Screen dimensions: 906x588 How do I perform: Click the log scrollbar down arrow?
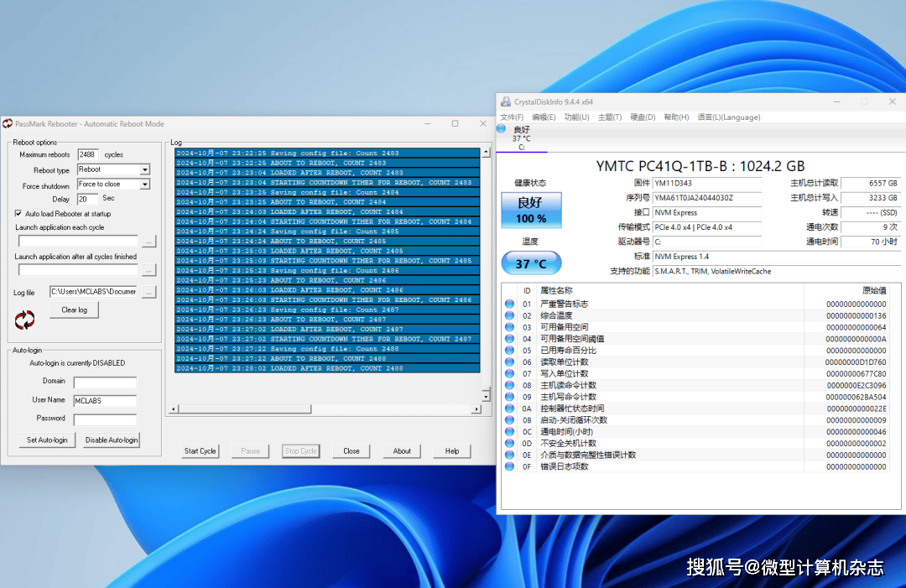click(486, 396)
